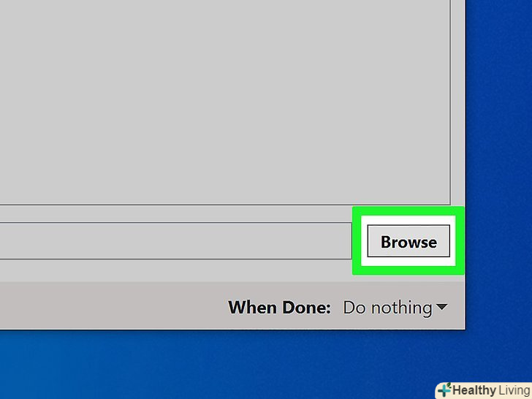Click the destination file path field
The width and height of the screenshot is (532, 399).
coord(175,241)
